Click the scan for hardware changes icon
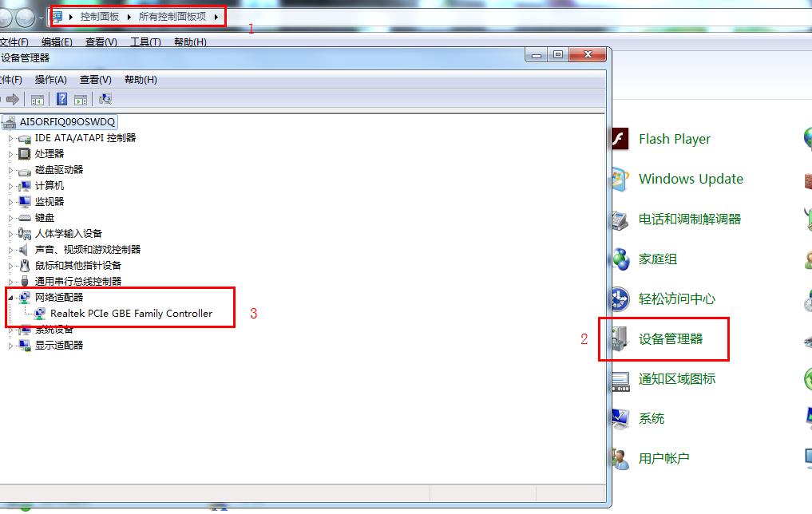812x514 pixels. coord(105,99)
